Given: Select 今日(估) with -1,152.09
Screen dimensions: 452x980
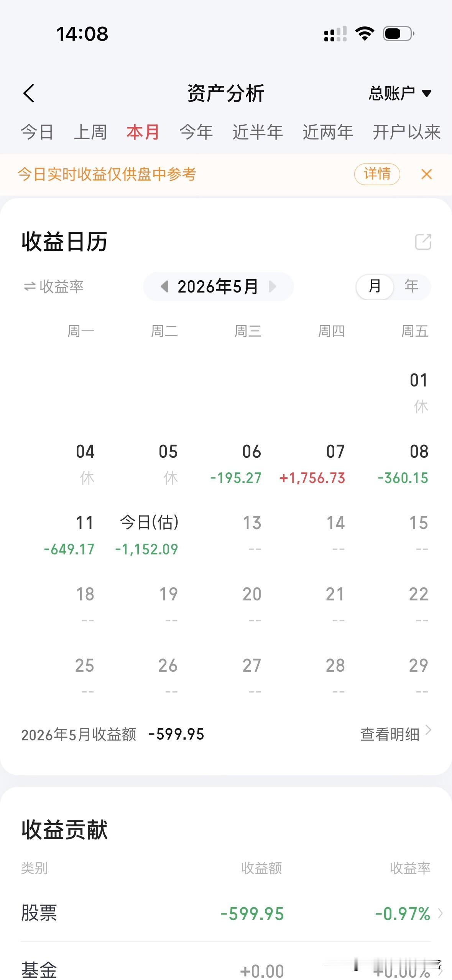Looking at the screenshot, I should click(147, 536).
